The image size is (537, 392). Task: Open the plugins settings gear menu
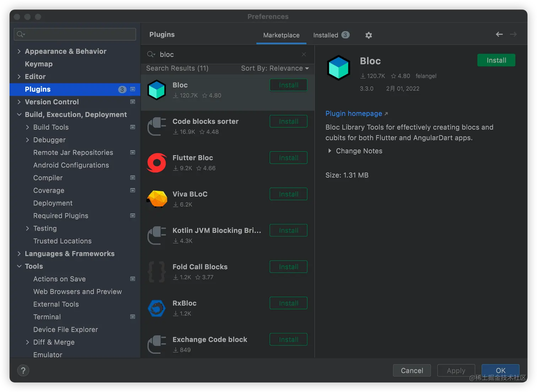[369, 35]
